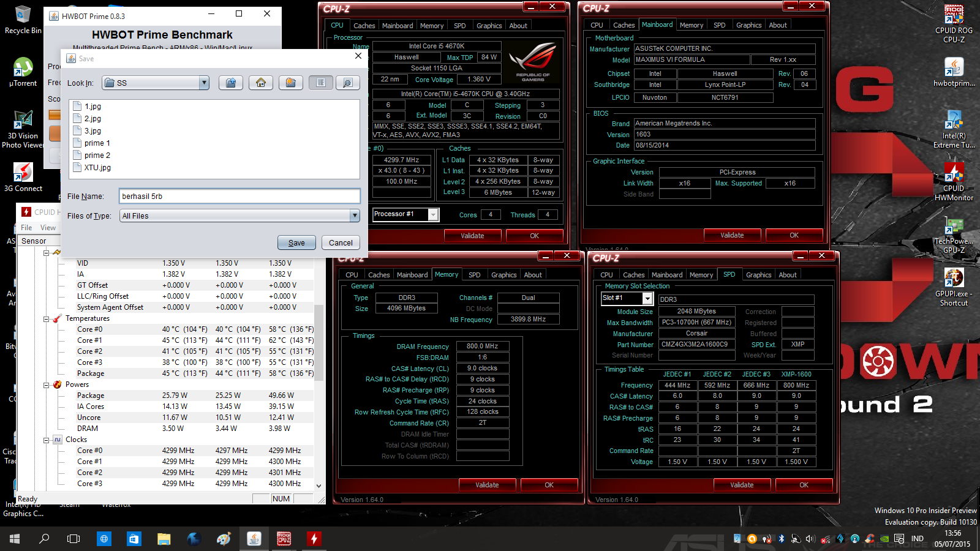Screen dimensions: 980x551
Task: Open Slot #1 dropdown in SPD window
Action: tap(647, 298)
